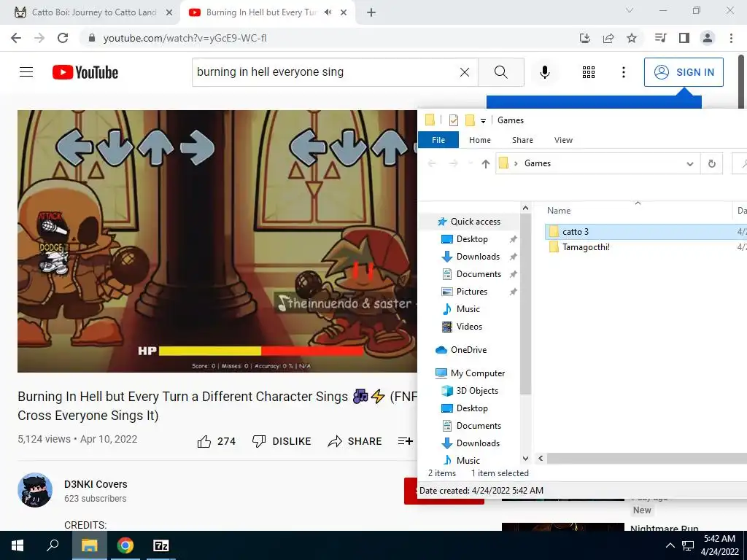Image resolution: width=747 pixels, height=560 pixels.
Task: Click the save-to-playlist icon
Action: (x=406, y=441)
